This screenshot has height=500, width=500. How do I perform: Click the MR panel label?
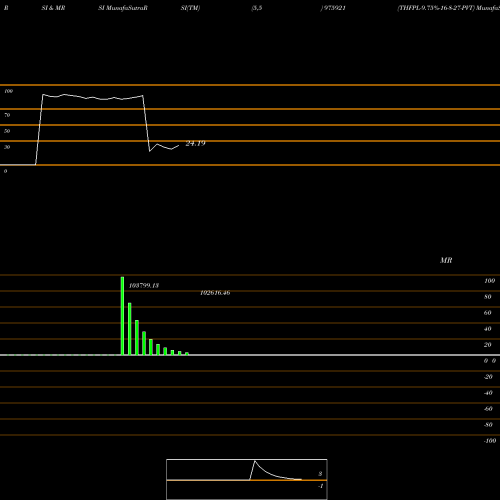tap(446, 260)
